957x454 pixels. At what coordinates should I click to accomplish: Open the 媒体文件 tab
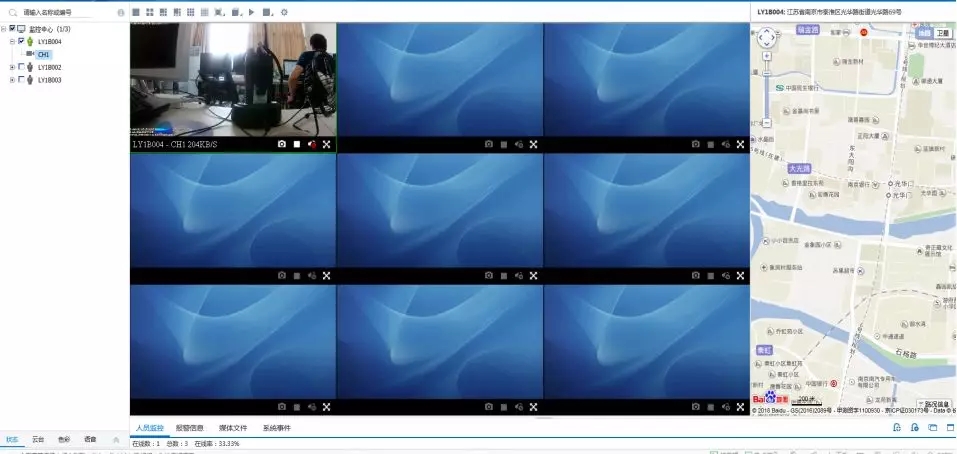click(x=233, y=428)
